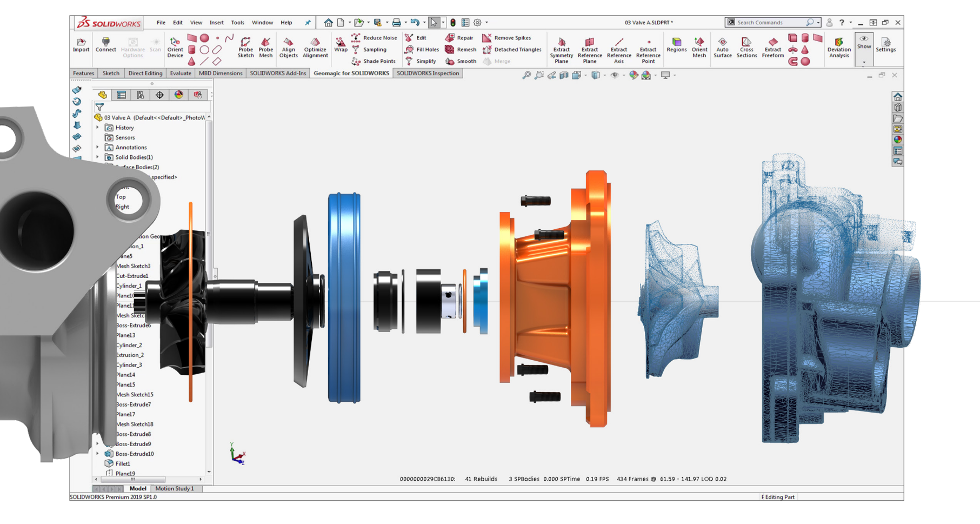
Task: Expand the Boss-Extrude10 feature
Action: click(98, 454)
